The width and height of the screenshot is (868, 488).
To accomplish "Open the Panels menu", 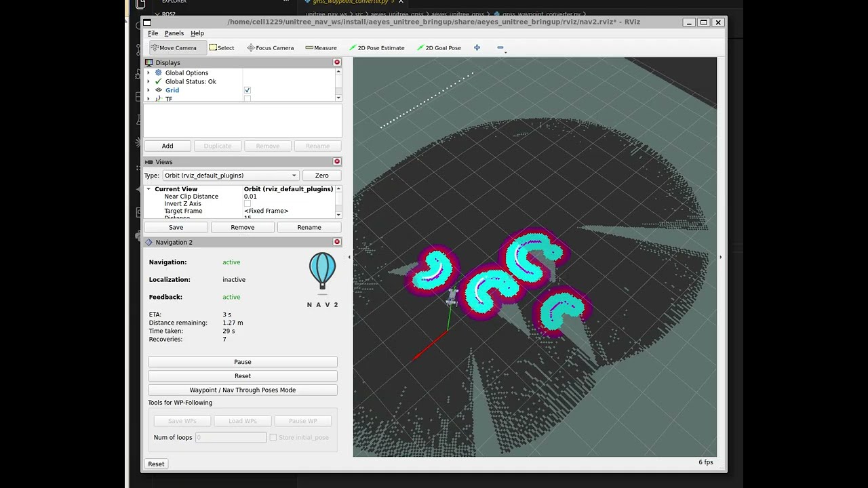I will (174, 33).
